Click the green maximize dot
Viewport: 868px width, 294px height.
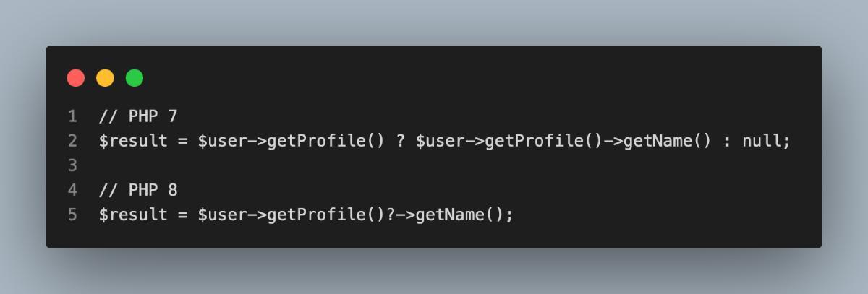click(135, 77)
